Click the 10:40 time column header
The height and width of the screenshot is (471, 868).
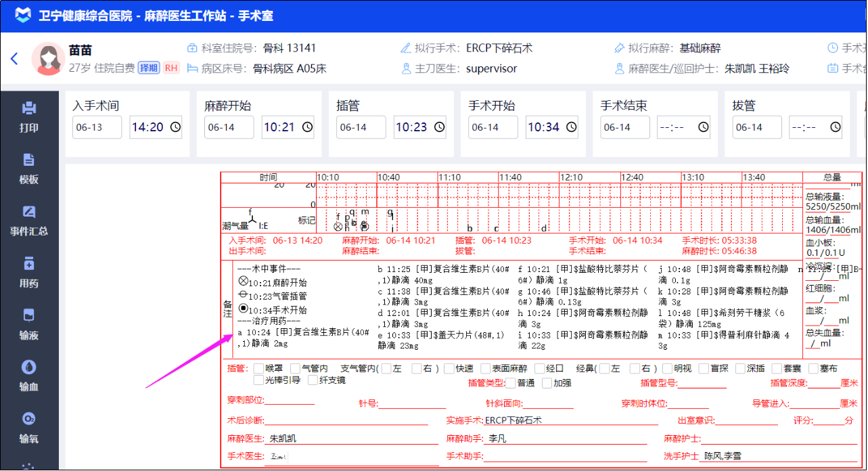(x=389, y=177)
